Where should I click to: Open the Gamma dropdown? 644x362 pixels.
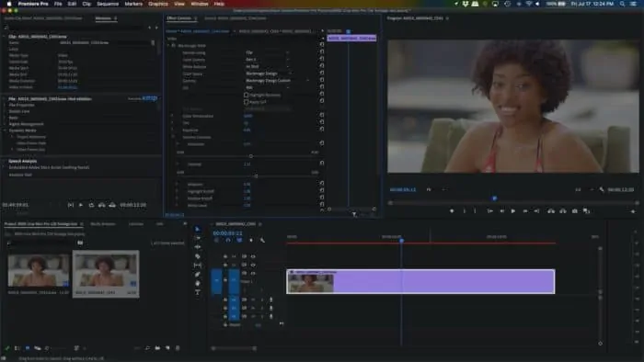point(277,81)
